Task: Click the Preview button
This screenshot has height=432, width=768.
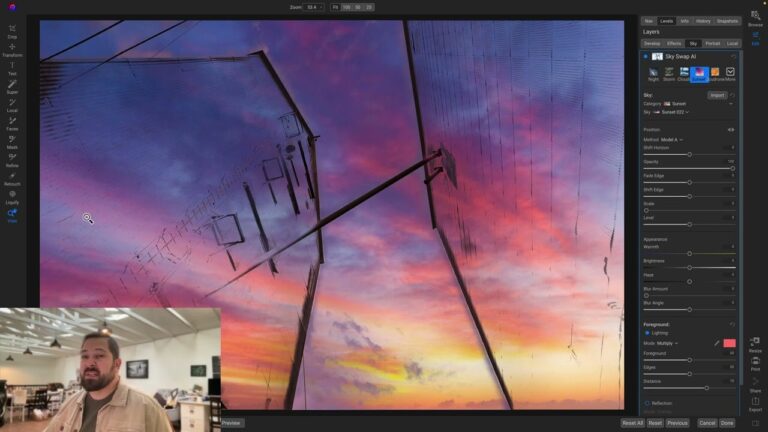Action: (x=231, y=423)
